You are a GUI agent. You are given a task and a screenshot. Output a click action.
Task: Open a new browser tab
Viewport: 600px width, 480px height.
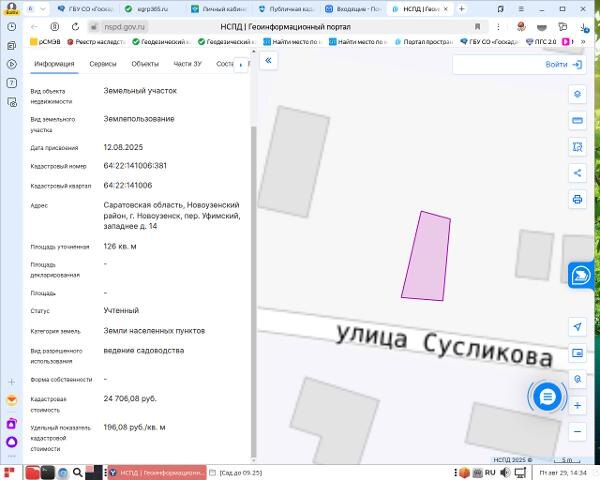[x=461, y=8]
